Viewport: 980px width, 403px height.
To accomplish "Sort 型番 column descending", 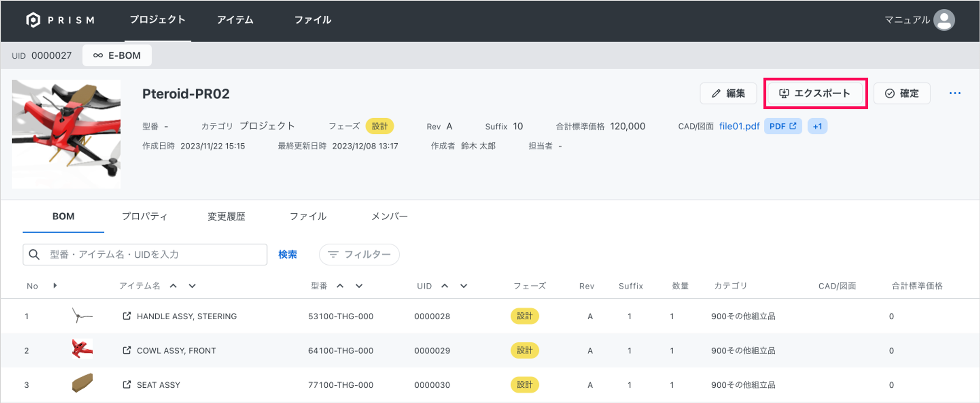I will (x=359, y=286).
